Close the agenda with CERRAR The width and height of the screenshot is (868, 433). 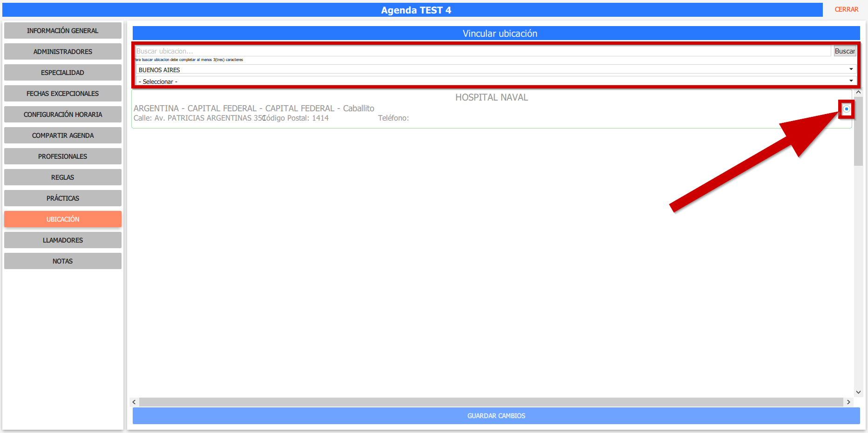tap(846, 9)
